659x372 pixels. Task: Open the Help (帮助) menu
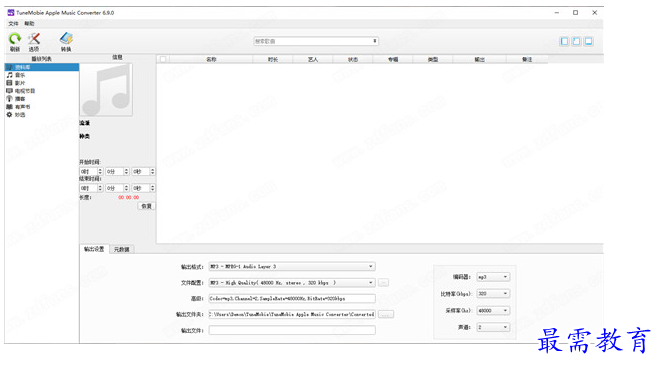[x=29, y=24]
